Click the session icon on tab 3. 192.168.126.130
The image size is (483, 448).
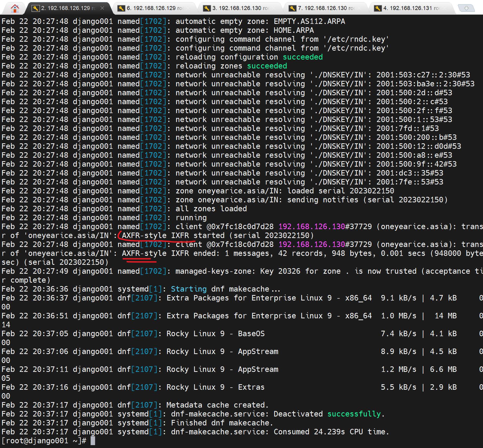click(207, 8)
